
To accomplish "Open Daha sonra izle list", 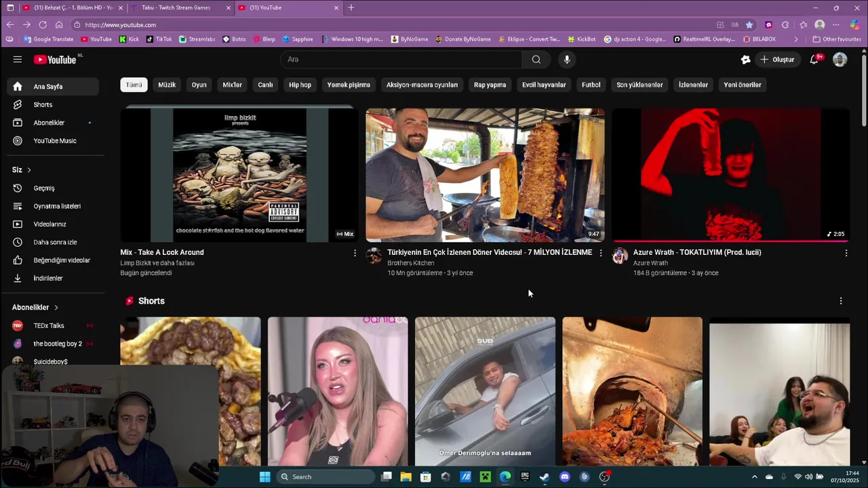I will tap(53, 242).
